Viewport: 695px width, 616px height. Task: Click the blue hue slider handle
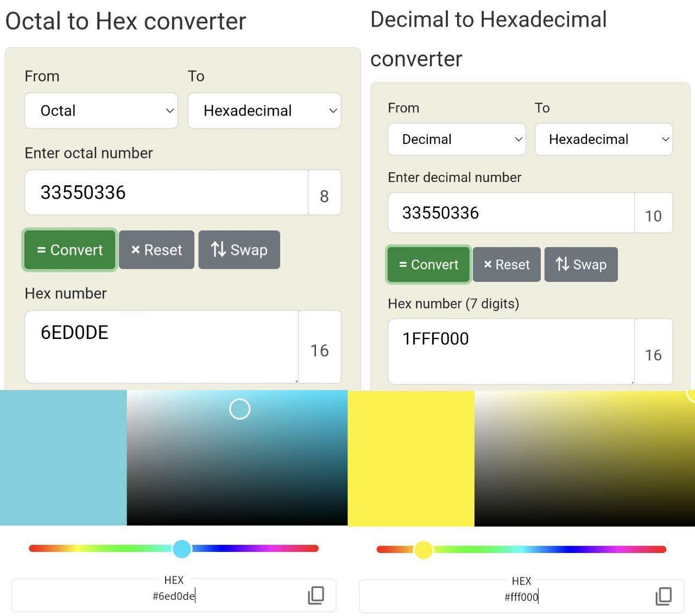[x=182, y=549]
